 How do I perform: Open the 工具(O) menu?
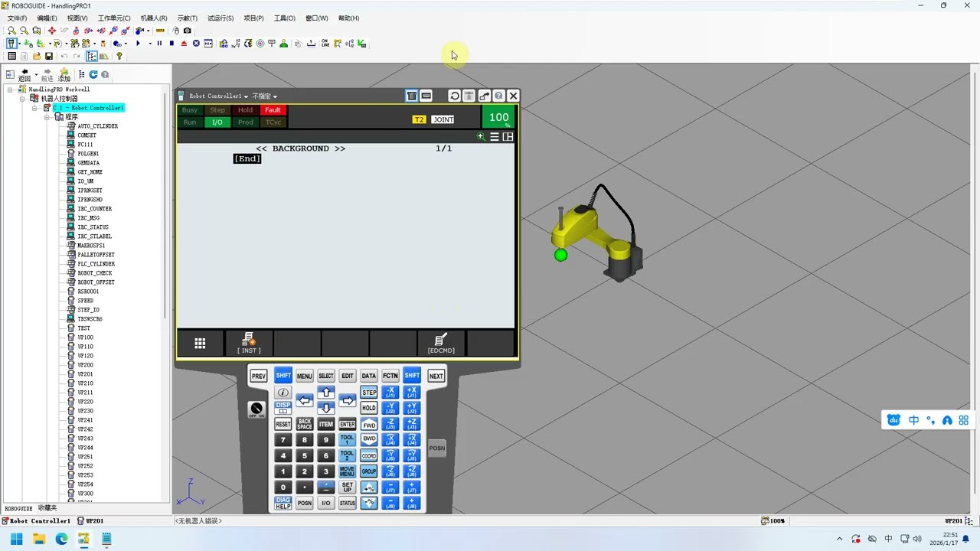click(285, 18)
